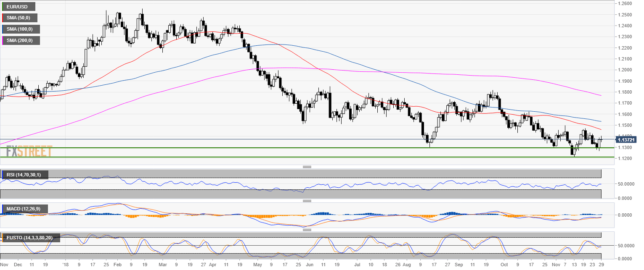Viewport: 644px width, 270px height.
Task: Select the lower green support line near 1.1200
Action: click(x=294, y=157)
